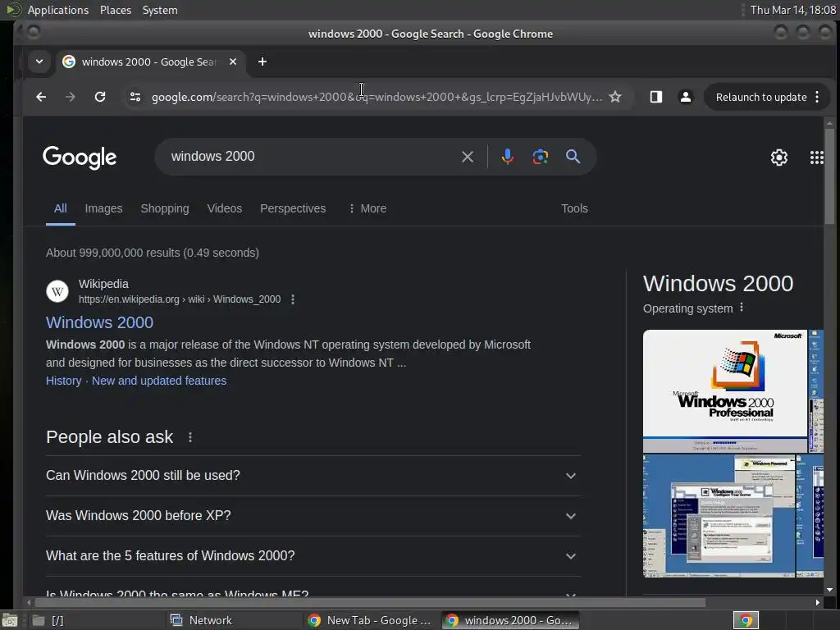Reload the current page
This screenshot has width=840, height=630.
coord(99,97)
